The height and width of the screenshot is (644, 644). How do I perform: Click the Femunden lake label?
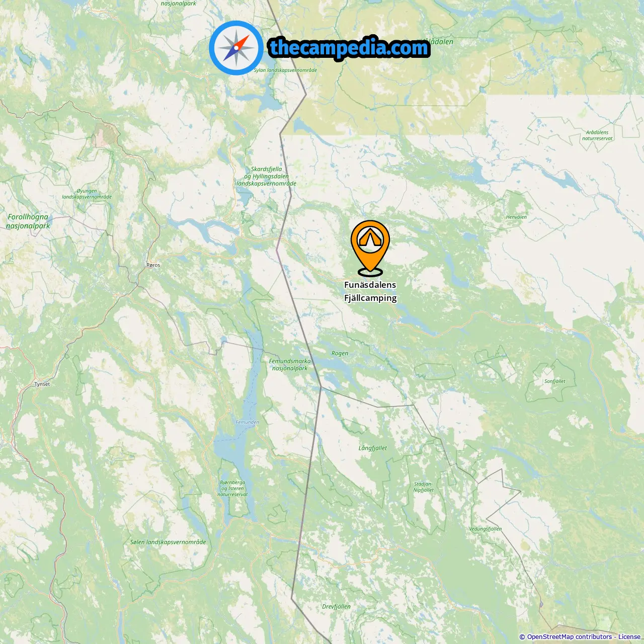[248, 422]
